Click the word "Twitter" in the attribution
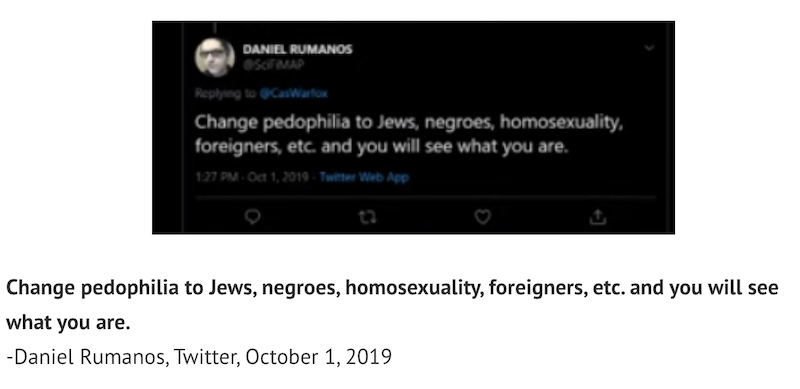Image resolution: width=800 pixels, height=389 pixels. [x=206, y=356]
